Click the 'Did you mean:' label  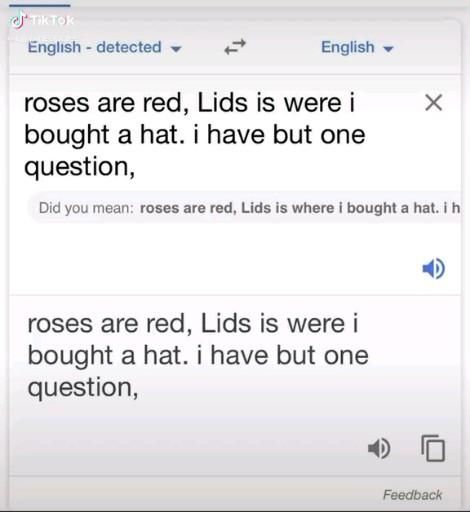(x=86, y=208)
